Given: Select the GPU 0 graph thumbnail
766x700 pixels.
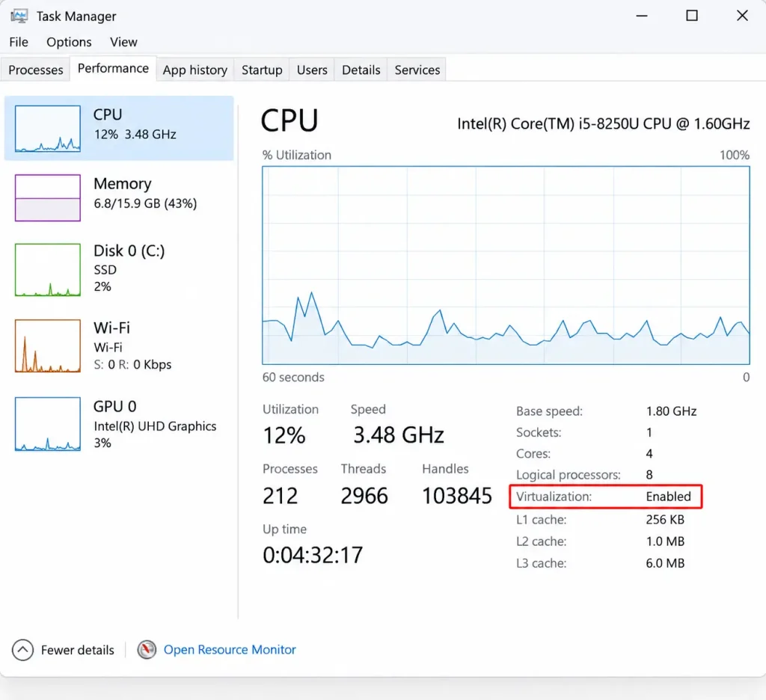Looking at the screenshot, I should pyautogui.click(x=47, y=424).
